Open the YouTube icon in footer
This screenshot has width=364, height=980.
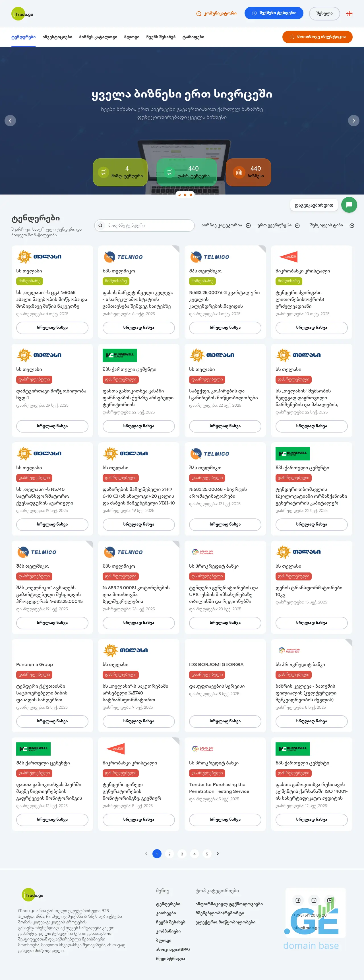coord(329,900)
